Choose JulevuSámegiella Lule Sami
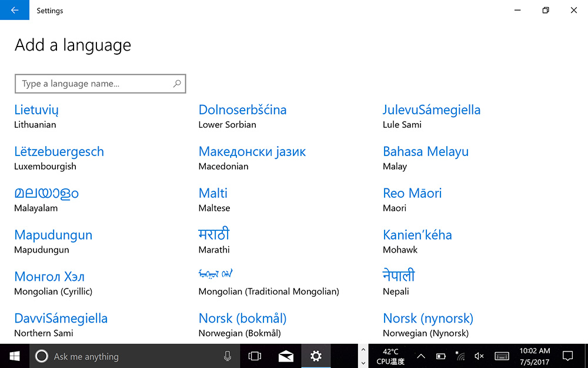Image resolution: width=588 pixels, height=368 pixels. point(432,117)
